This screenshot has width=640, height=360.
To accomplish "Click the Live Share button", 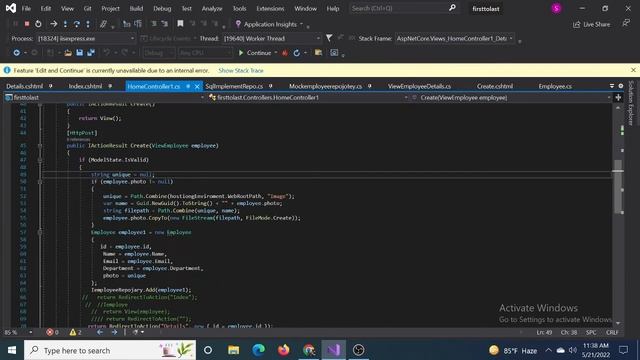I will pyautogui.click(x=591, y=24).
